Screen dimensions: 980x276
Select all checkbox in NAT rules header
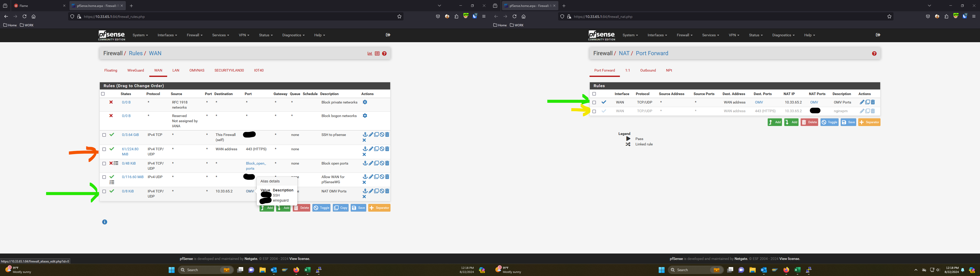594,94
